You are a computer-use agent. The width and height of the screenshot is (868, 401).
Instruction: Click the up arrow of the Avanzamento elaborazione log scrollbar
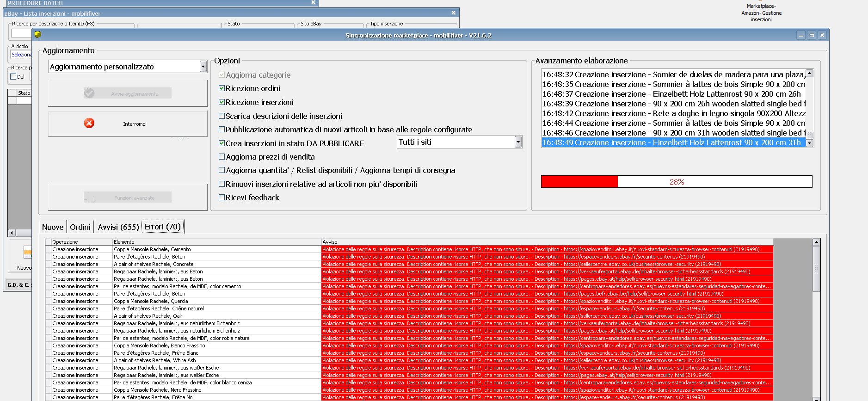(x=809, y=74)
